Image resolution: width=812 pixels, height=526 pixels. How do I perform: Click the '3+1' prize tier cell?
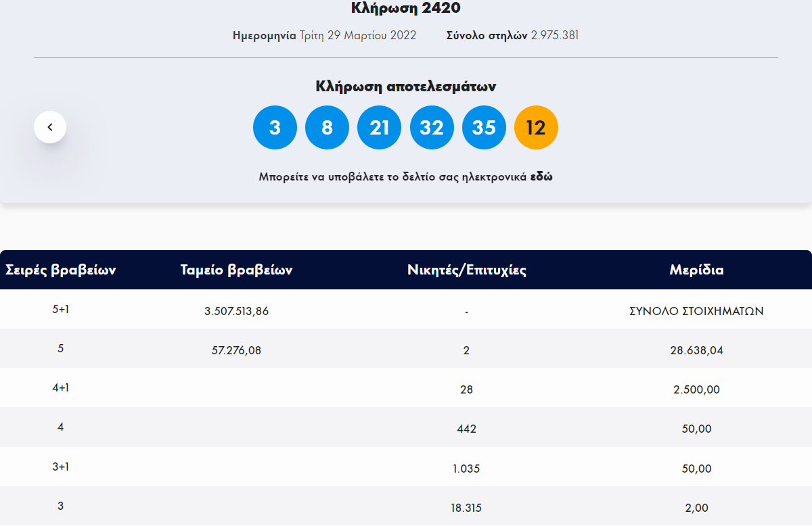click(x=61, y=466)
